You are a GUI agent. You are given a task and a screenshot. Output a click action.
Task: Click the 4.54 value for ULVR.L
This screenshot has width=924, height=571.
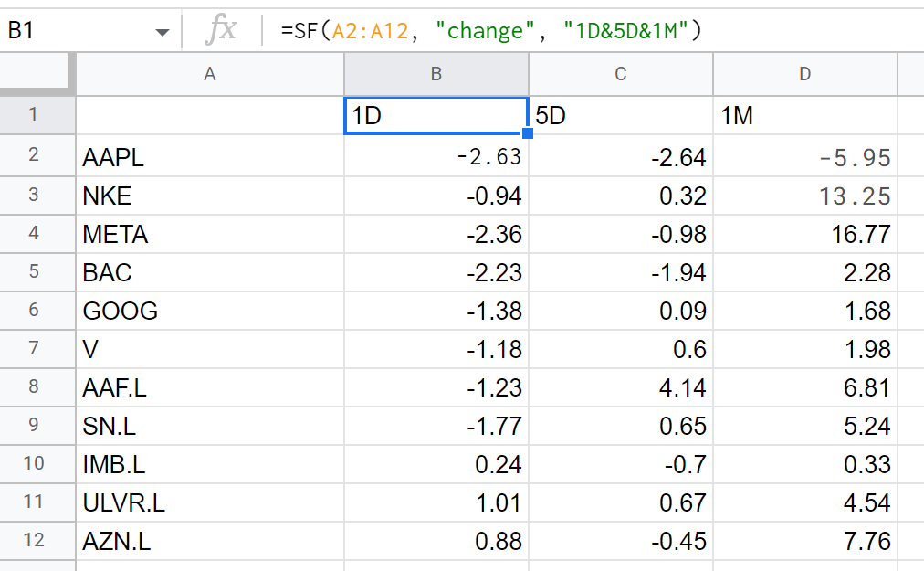[805, 502]
